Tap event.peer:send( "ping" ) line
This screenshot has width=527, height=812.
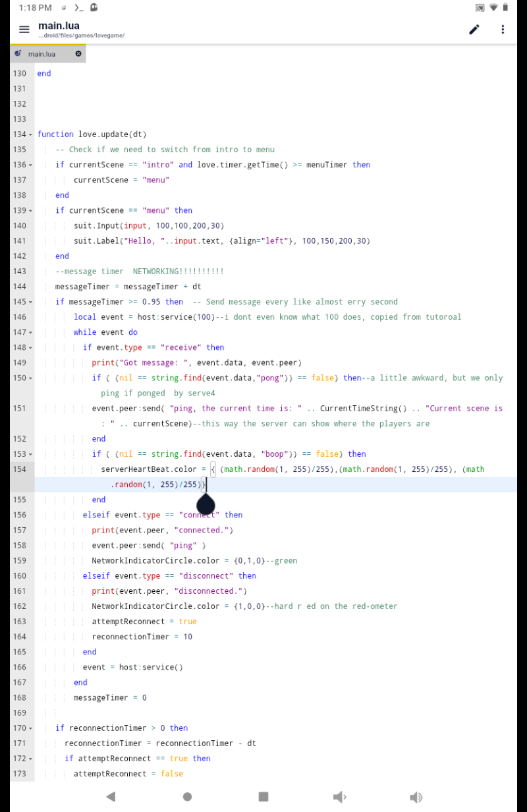(x=148, y=545)
